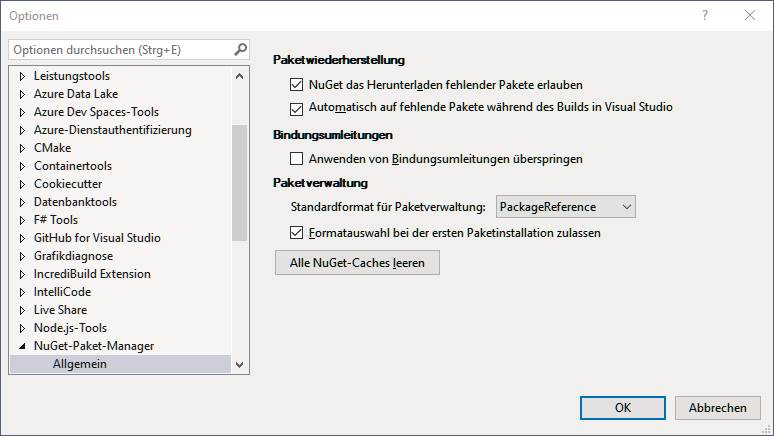Click Alle NuGet-Caches leeren button
This screenshot has height=436, width=774.
[357, 263]
